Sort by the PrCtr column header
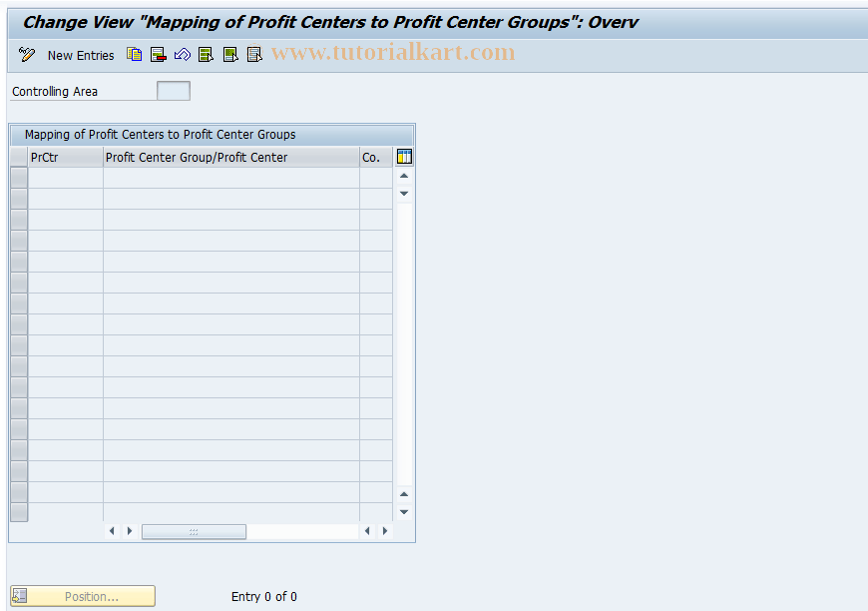 point(45,157)
